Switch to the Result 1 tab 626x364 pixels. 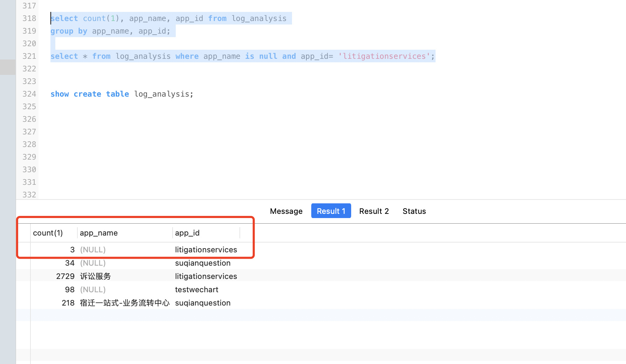tap(331, 211)
